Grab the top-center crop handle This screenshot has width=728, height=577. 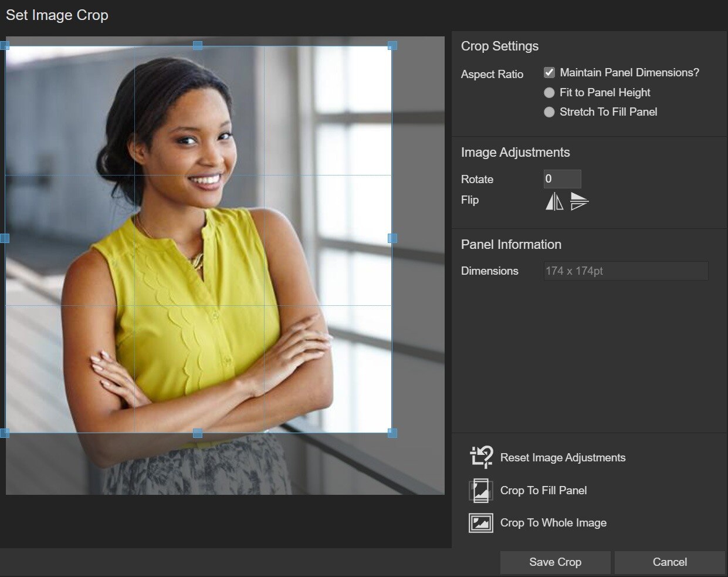tap(198, 45)
